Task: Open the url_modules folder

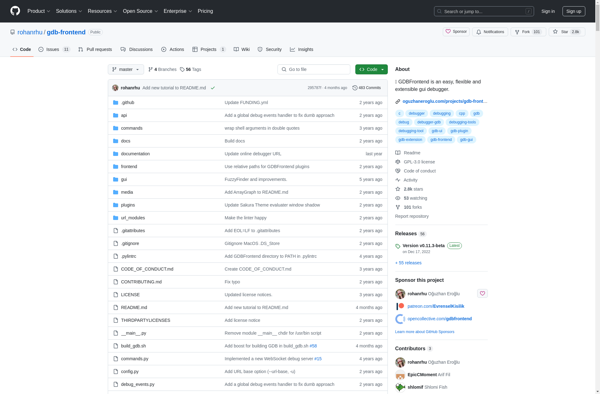Action: [133, 218]
